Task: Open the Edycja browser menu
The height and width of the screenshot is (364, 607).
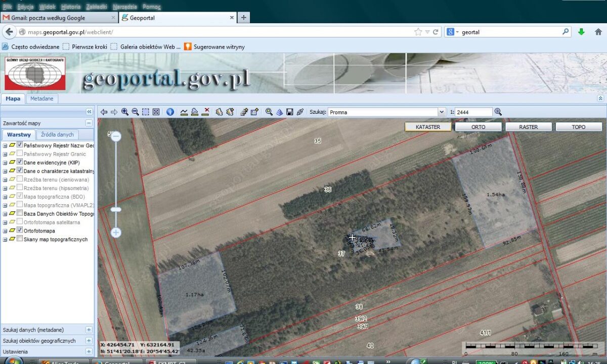Action: pyautogui.click(x=25, y=7)
